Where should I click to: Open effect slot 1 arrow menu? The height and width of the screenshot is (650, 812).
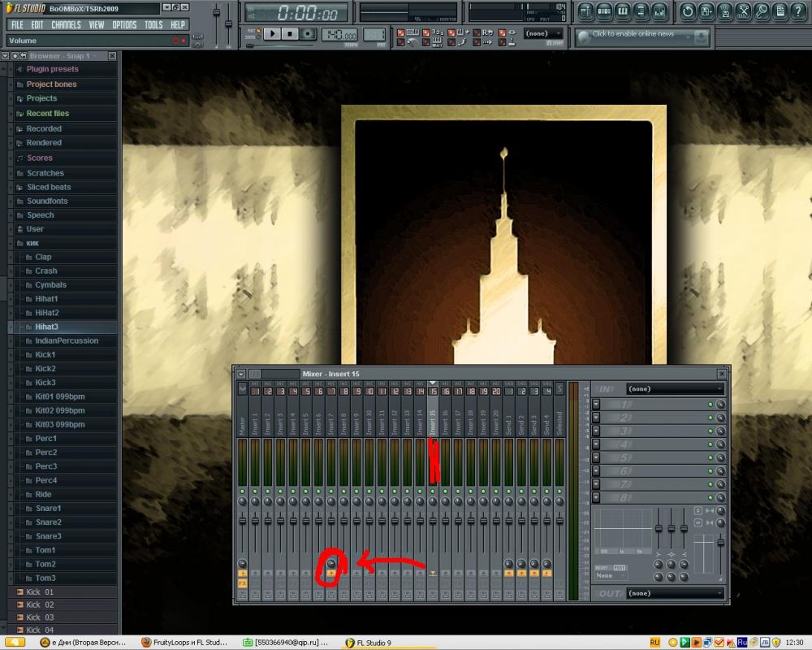tap(596, 405)
